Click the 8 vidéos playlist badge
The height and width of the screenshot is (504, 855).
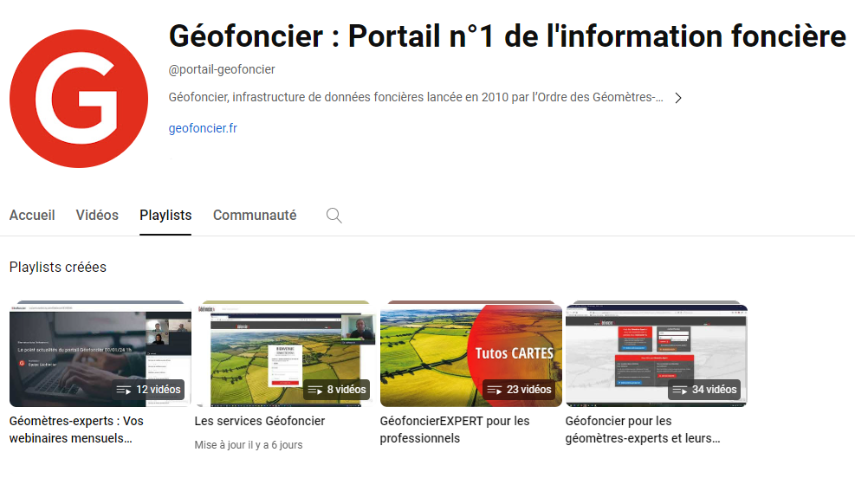coord(336,390)
